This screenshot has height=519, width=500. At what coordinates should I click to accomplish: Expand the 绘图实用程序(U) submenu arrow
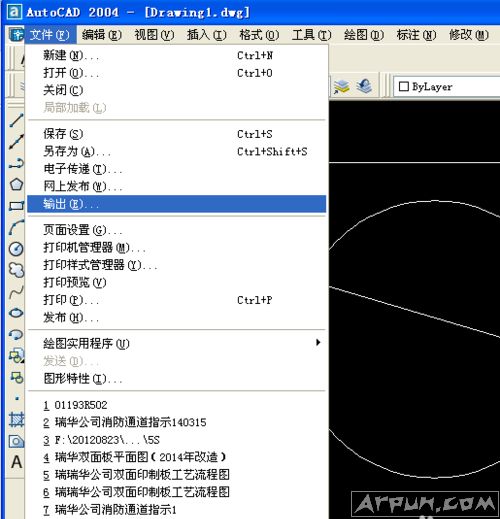[318, 342]
